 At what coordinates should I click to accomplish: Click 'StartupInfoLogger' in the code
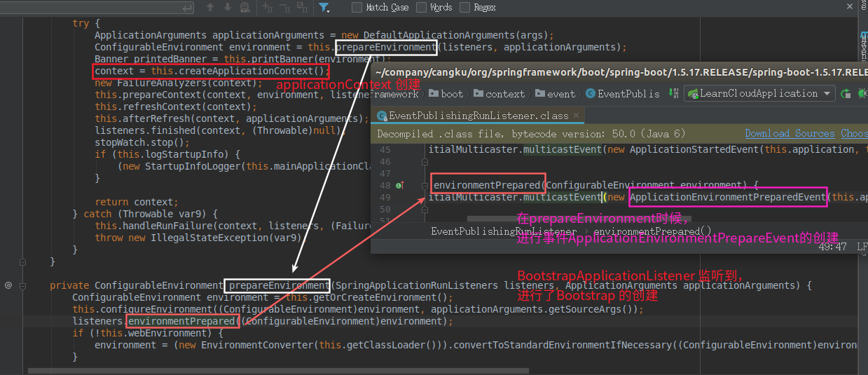point(192,166)
